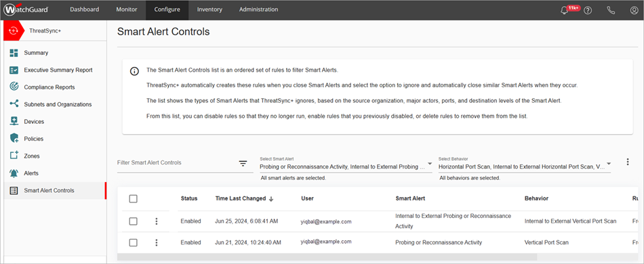The height and width of the screenshot is (264, 644).
Task: Click 'Enabled' status in Jun 25 row
Action: [x=190, y=221]
